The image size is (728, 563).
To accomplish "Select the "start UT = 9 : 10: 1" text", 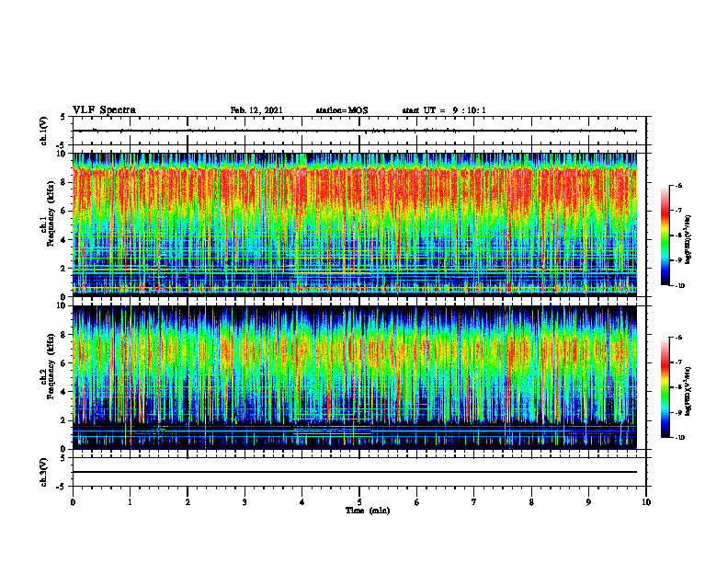I will click(x=444, y=110).
